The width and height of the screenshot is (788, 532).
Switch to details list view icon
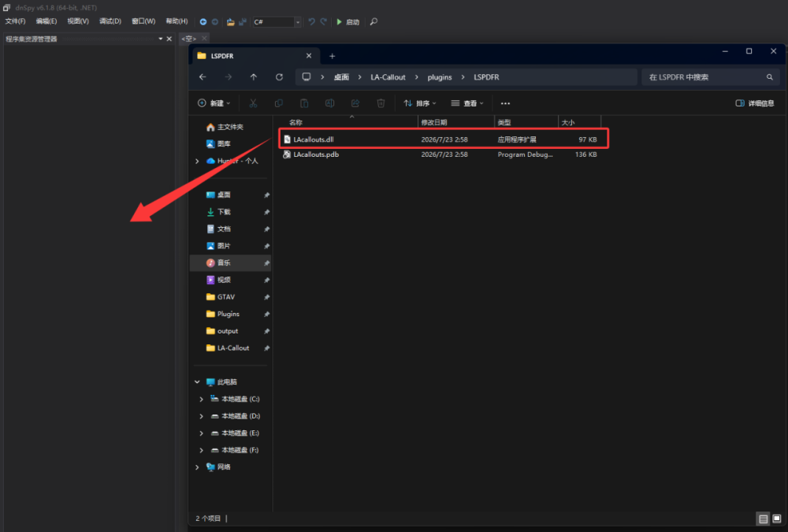(x=763, y=519)
